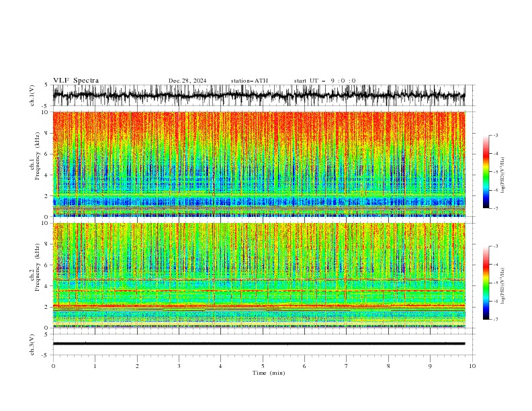532x411 pixels.
Task: Click the ch.1 spectrogram PSD color bar
Action: point(486,172)
